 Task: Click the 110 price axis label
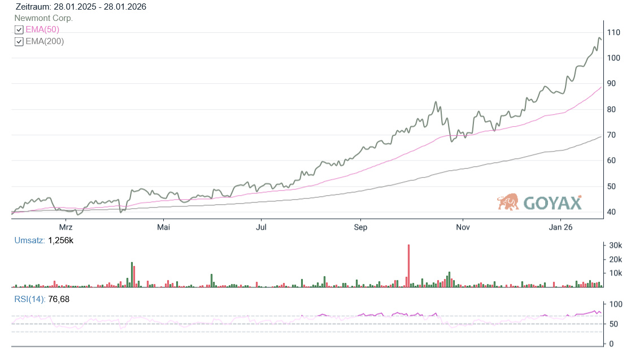613,32
